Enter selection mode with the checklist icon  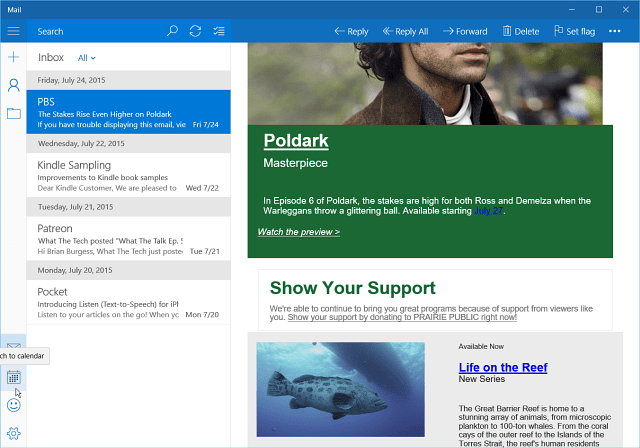click(219, 31)
